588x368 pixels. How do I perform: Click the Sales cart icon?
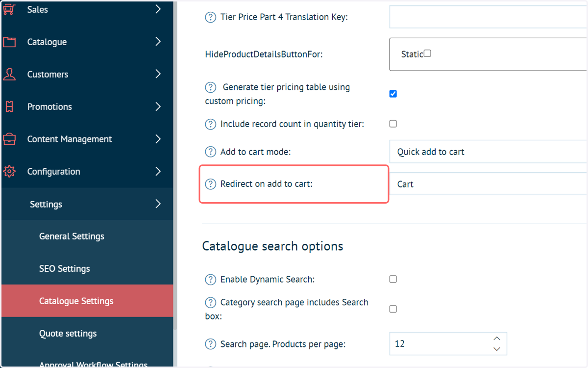click(x=9, y=9)
